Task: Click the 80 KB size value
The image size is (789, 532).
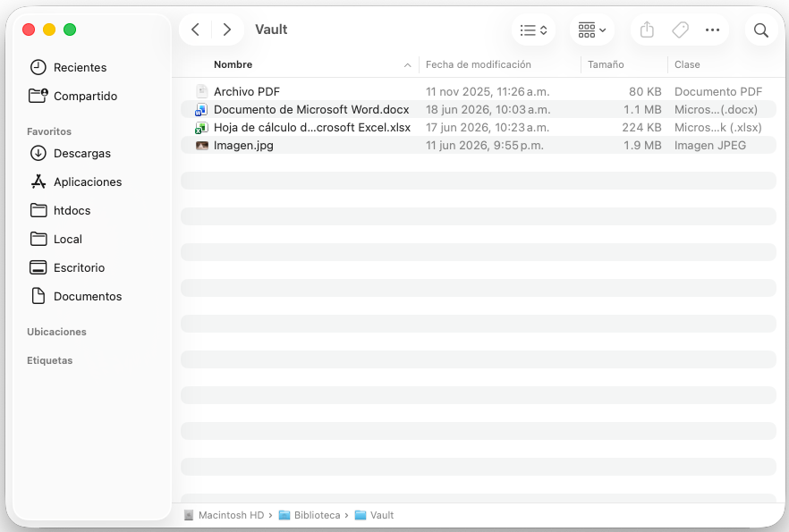Action: coord(645,91)
